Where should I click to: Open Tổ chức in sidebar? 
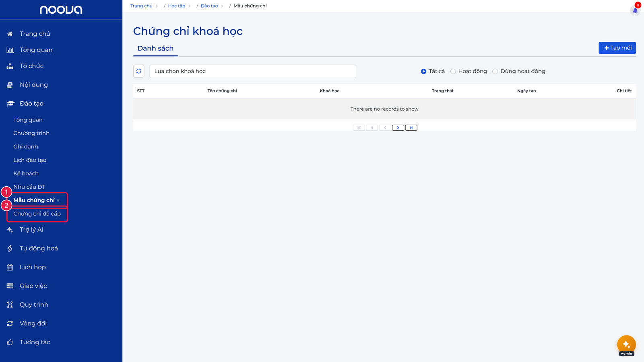point(31,66)
